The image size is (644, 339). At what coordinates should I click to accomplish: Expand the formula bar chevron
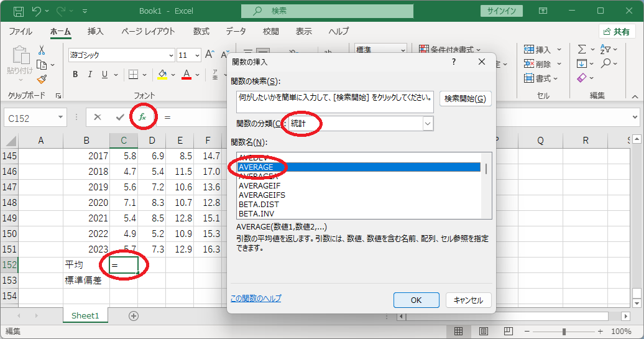point(635,118)
